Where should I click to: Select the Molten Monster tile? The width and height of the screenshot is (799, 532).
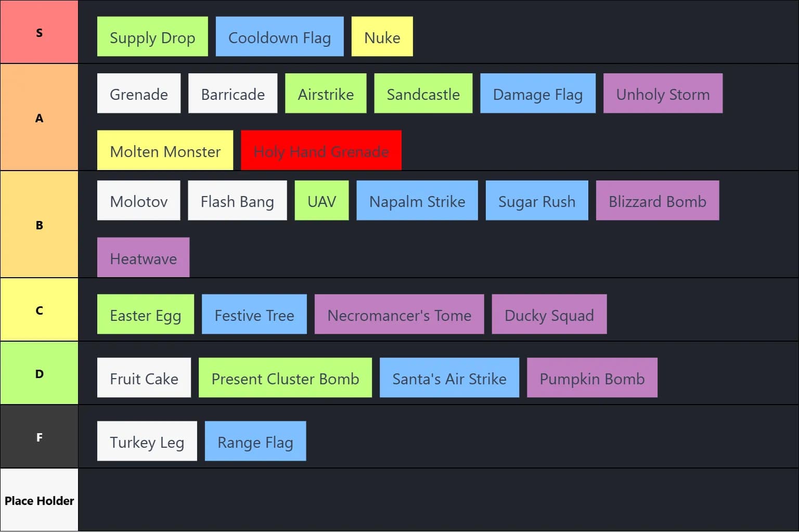[x=164, y=151]
